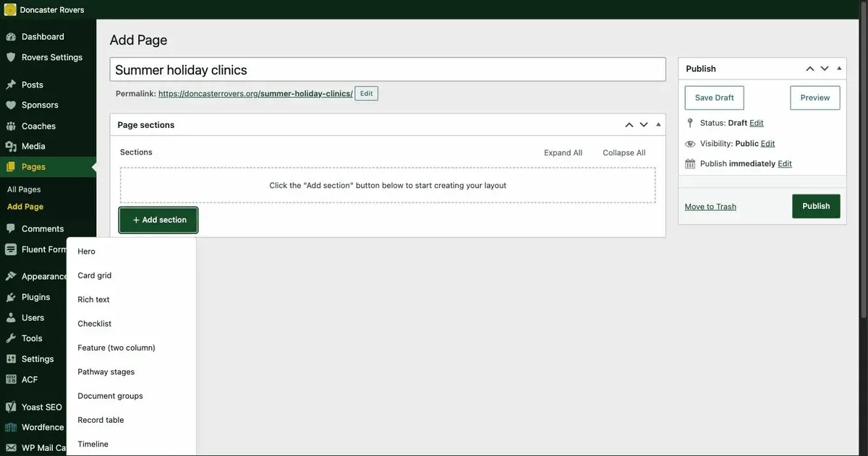
Task: Choose Feature (two column) section
Action: [131, 348]
